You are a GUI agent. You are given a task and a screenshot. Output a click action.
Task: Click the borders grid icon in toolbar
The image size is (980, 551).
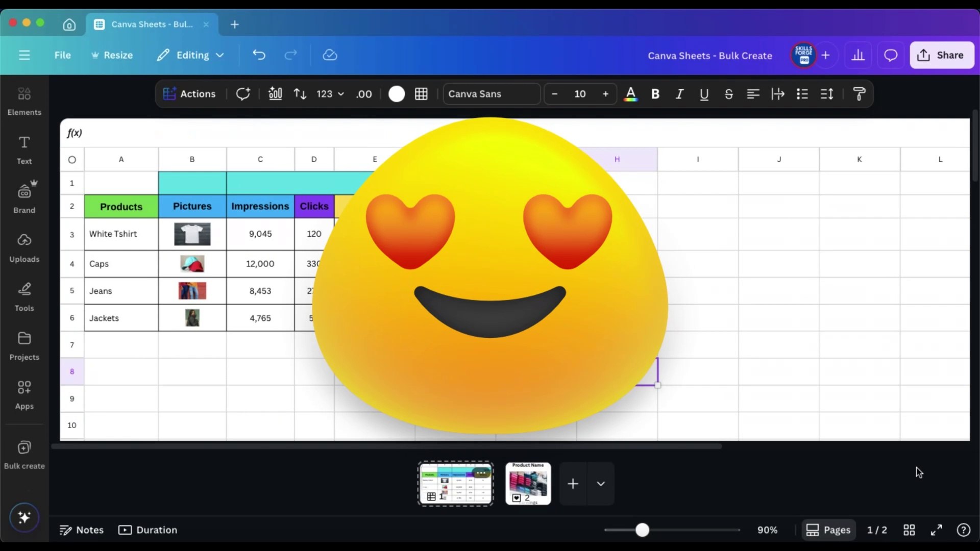[421, 94]
